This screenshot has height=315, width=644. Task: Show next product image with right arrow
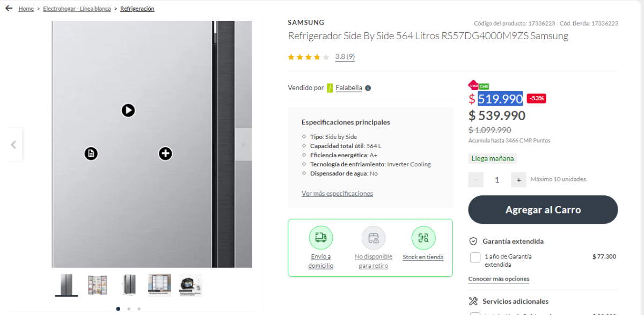pos(243,144)
